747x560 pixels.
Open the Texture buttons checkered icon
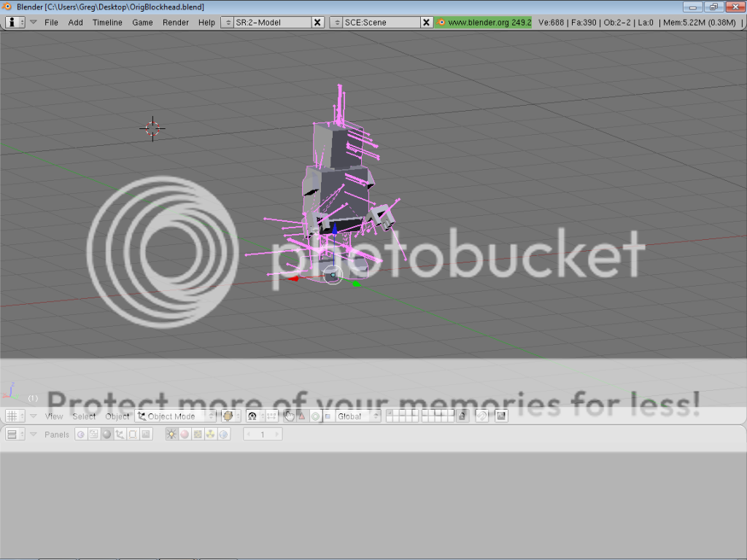197,435
